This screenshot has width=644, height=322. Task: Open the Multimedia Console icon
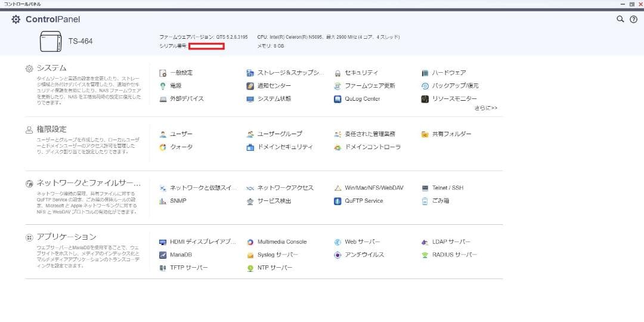point(250,242)
